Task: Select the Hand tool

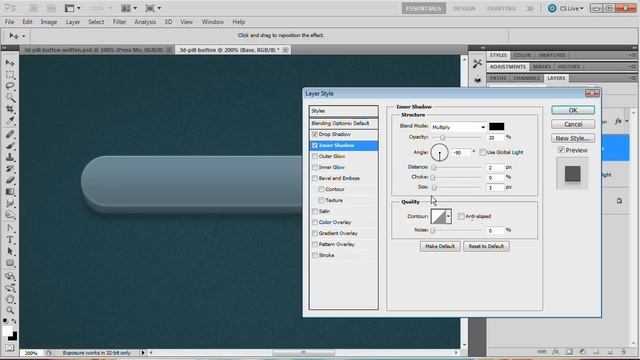Action: coord(10,299)
